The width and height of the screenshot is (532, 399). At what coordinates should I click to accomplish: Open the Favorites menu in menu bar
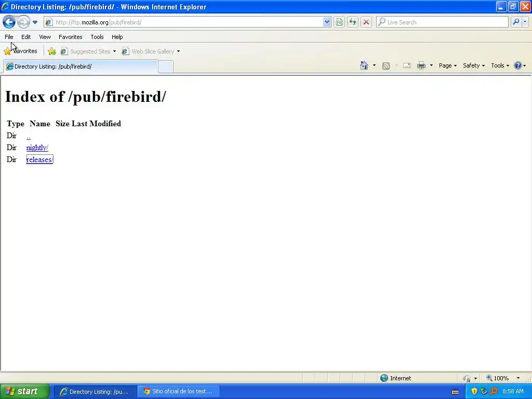(70, 37)
